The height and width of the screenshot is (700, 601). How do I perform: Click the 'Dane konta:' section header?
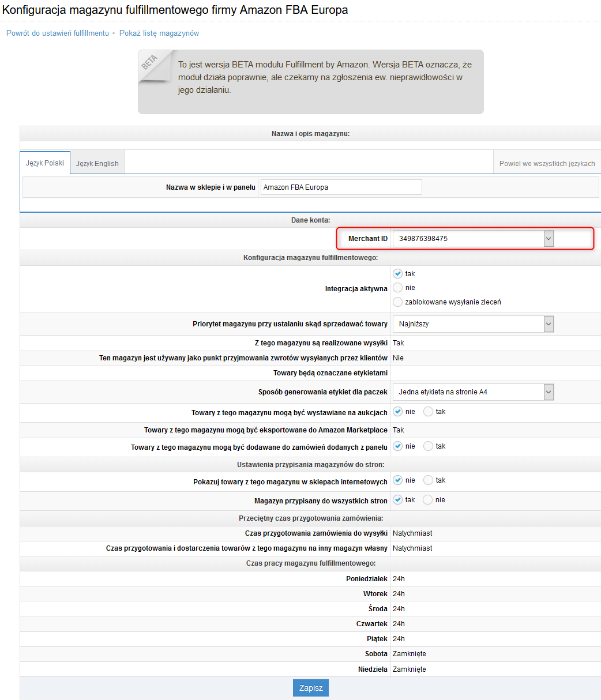tap(311, 220)
